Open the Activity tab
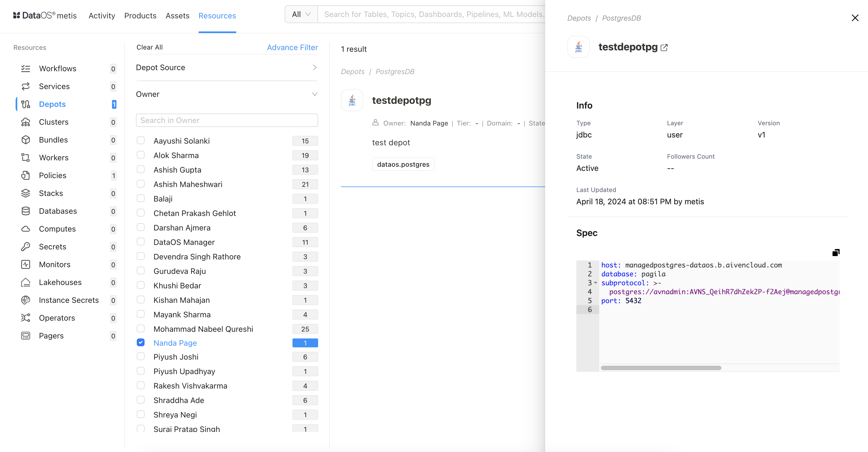The width and height of the screenshot is (868, 452). pos(102,16)
